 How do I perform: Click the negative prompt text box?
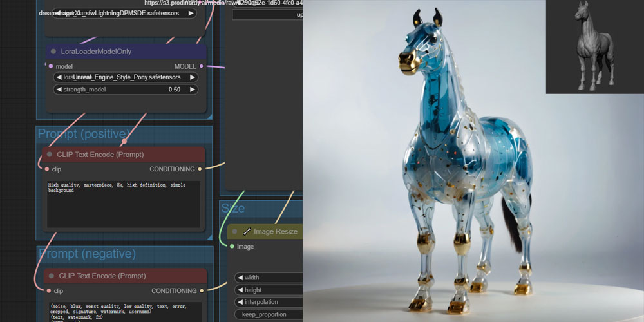click(126, 312)
